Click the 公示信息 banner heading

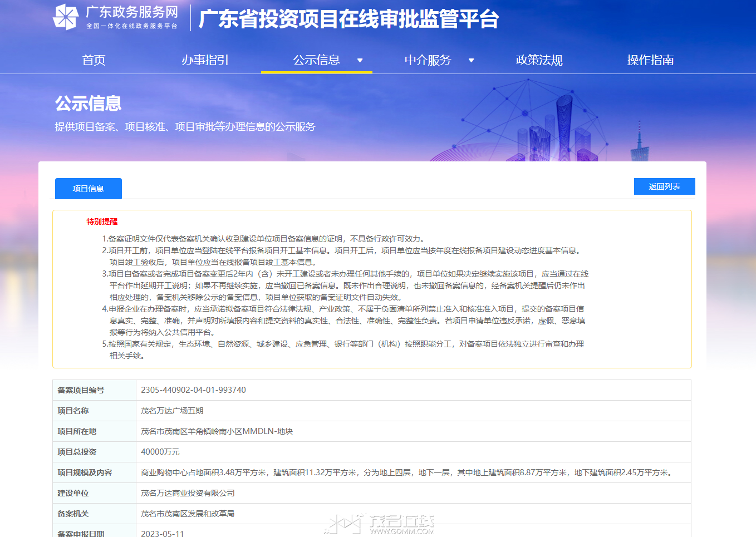tap(88, 104)
